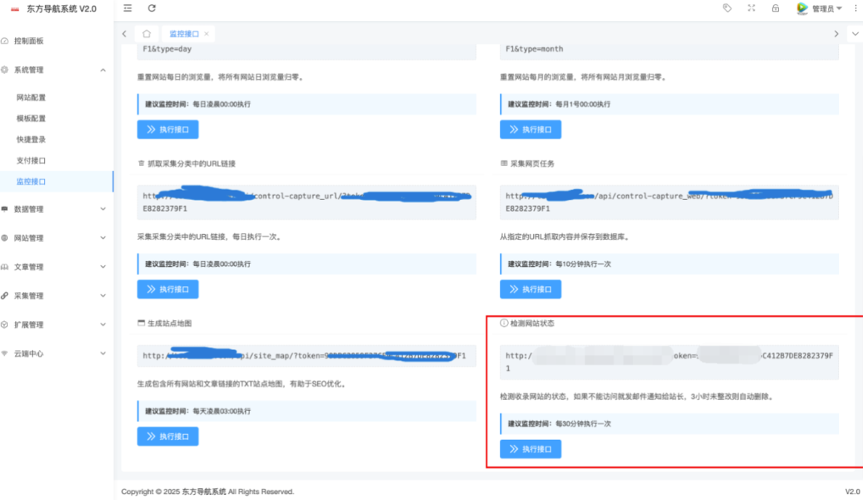Image resolution: width=868 pixels, height=500 pixels.
Task: Open 支付接口 submenu item
Action: (x=31, y=160)
